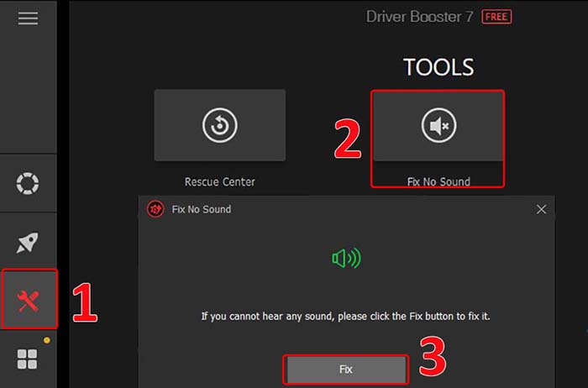Click the Driver Booster logo in dialog title
The width and height of the screenshot is (588, 388).
155,209
